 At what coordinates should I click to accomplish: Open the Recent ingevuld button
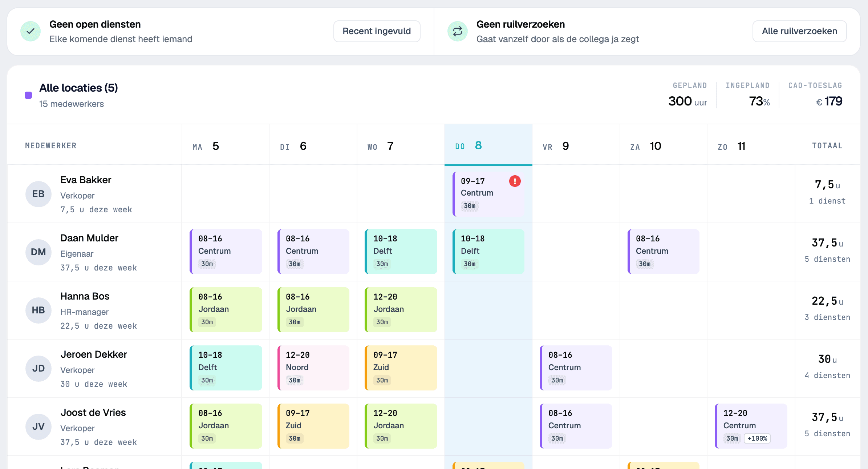377,31
